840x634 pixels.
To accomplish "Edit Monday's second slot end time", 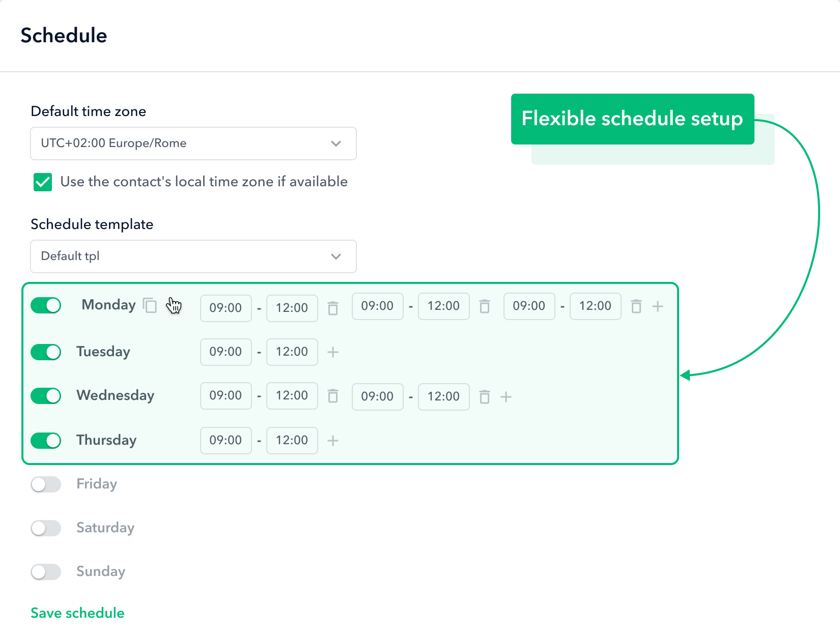I will pyautogui.click(x=444, y=306).
